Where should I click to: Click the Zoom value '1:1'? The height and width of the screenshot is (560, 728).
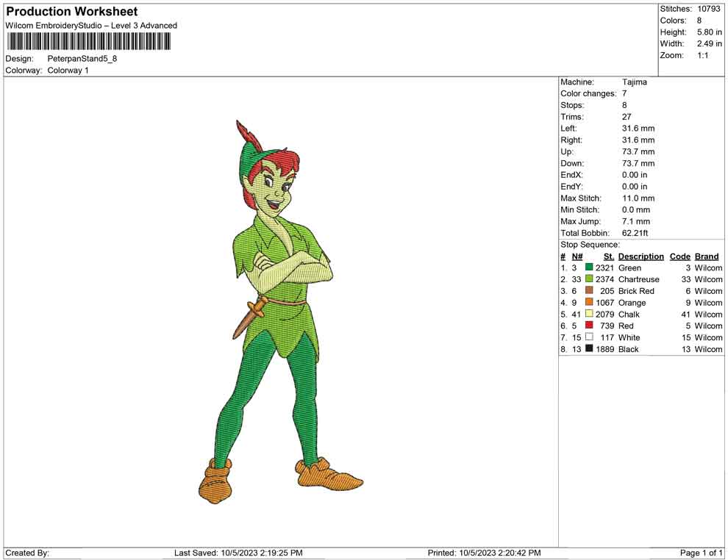pyautogui.click(x=702, y=55)
